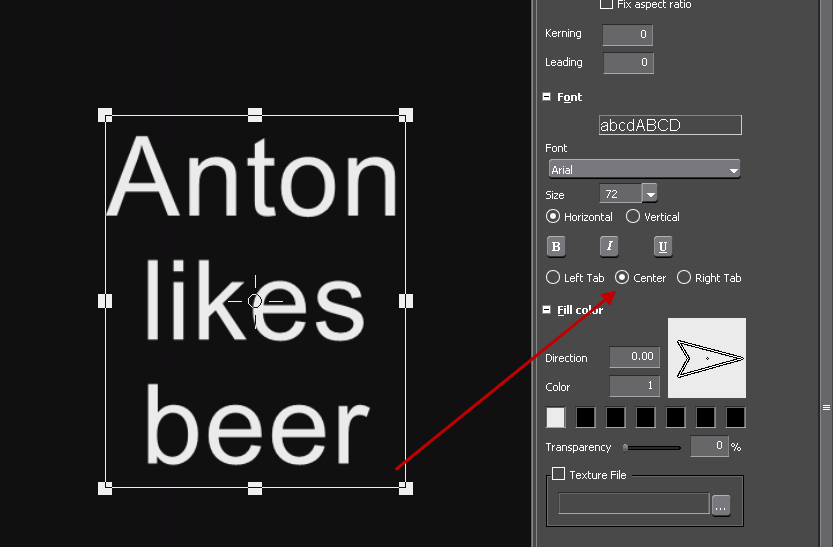Toggle Italic text formatting button
833x547 pixels.
(x=609, y=247)
